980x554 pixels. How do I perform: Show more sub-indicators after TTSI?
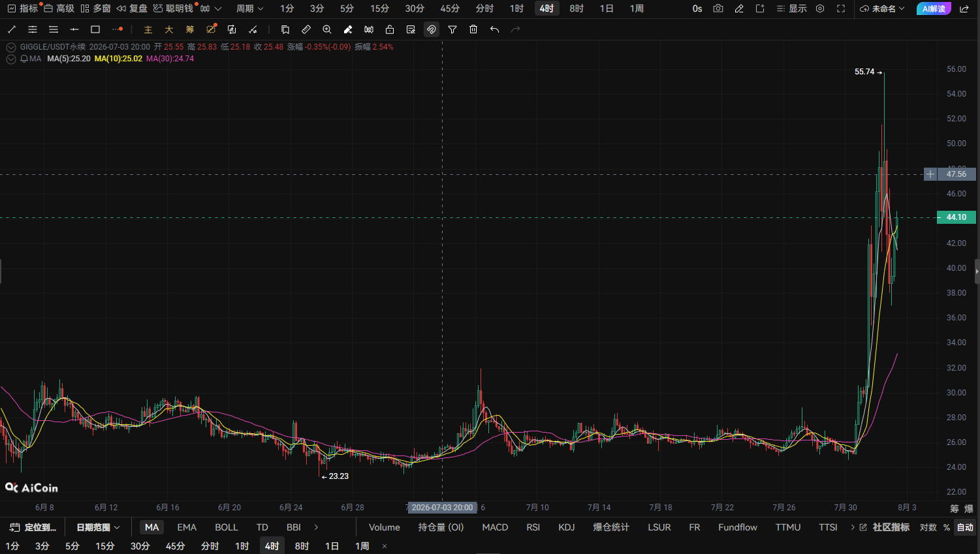point(852,527)
